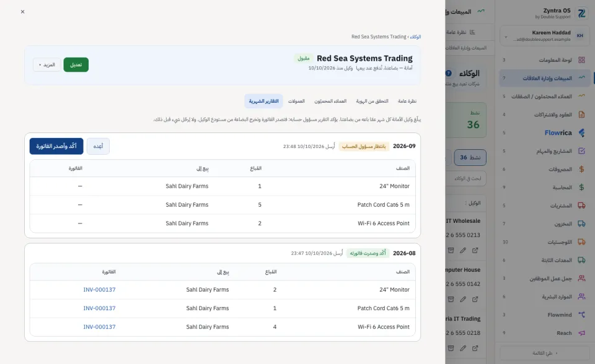The image size is (595, 364).
Task: Click the أُكّد وصدرت فاتورته status badge
Action: [368, 253]
